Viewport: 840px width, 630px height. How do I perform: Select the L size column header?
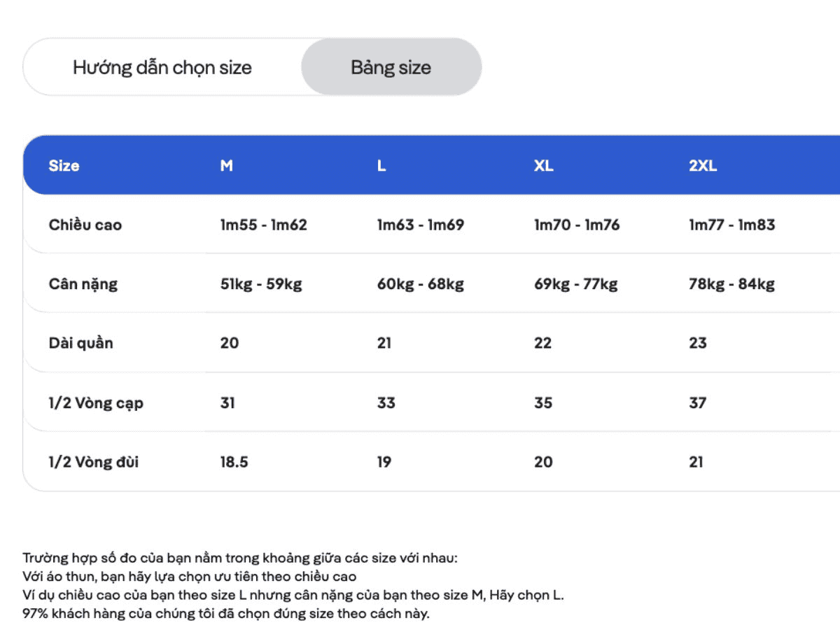point(381,166)
